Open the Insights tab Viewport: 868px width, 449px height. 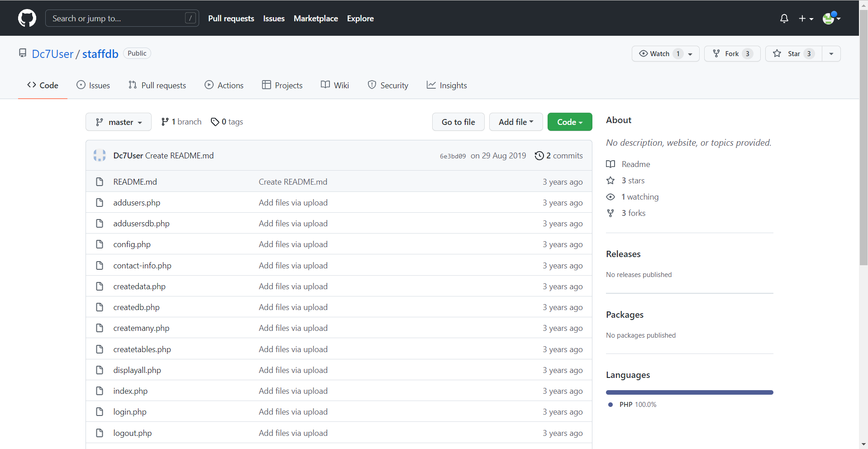[x=447, y=86]
